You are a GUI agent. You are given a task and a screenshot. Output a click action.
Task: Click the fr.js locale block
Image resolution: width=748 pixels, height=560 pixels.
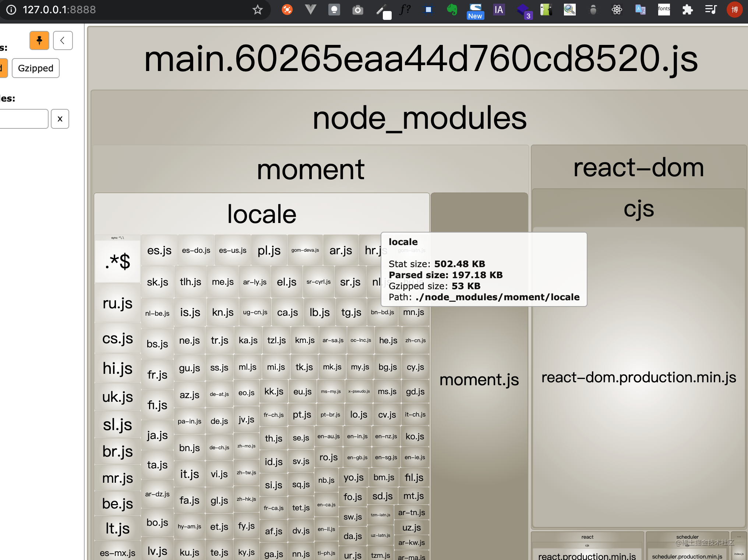(158, 375)
